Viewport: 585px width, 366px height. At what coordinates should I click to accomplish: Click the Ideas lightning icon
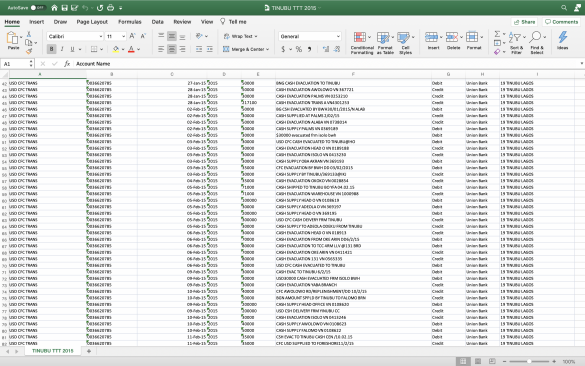[563, 37]
